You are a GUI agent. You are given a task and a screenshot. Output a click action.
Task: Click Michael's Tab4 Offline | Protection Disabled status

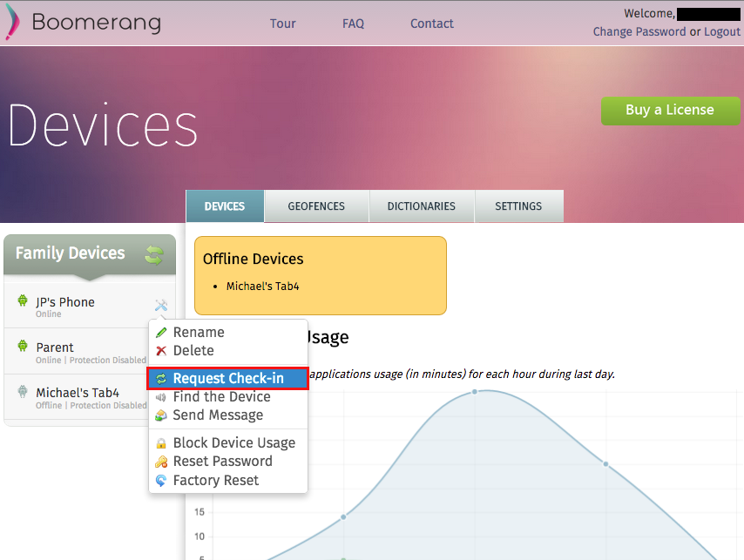click(x=91, y=406)
